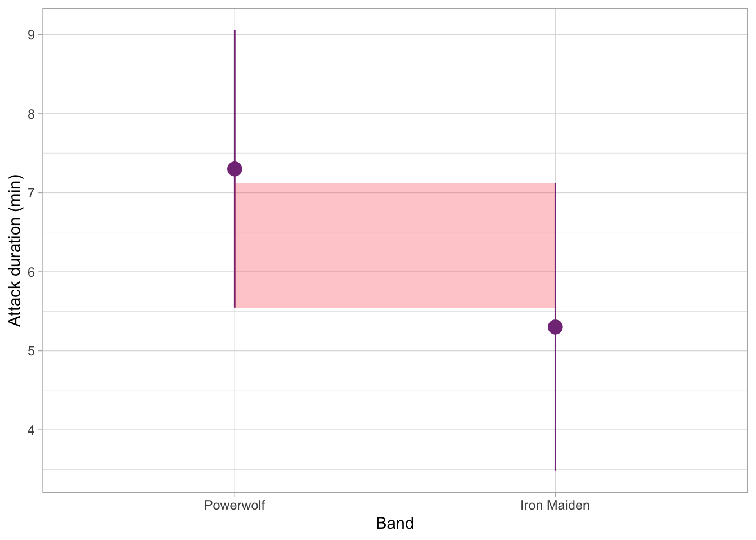This screenshot has width=756, height=540.
Task: Click Iron Maiden's error bar below its mean point
Action: coord(555,399)
